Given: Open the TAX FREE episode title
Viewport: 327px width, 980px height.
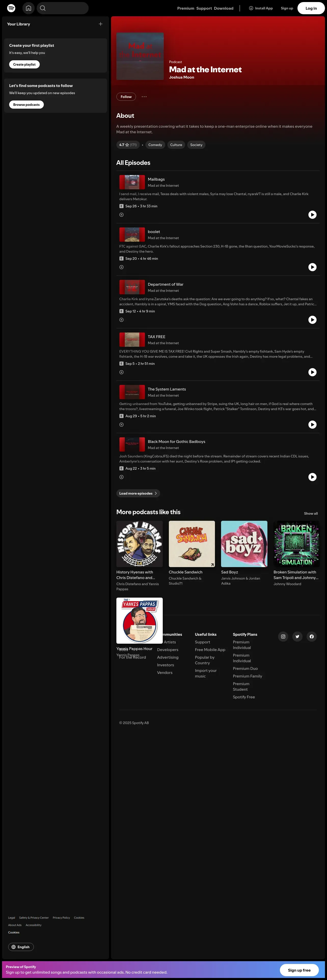Looking at the screenshot, I should [156, 337].
